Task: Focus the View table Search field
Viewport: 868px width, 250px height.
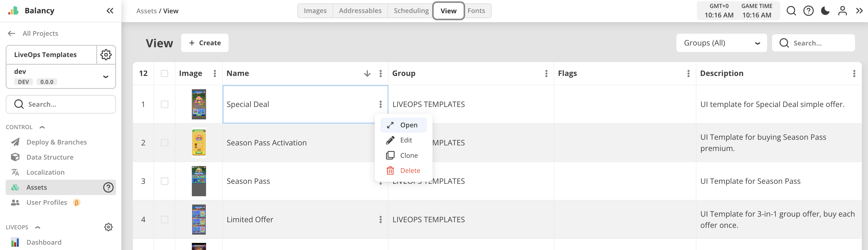Action: tap(813, 43)
